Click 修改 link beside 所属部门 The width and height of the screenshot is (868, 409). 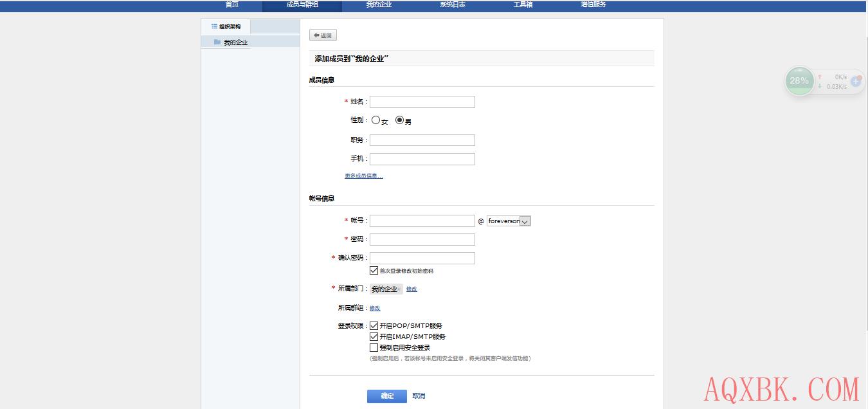[x=411, y=289]
